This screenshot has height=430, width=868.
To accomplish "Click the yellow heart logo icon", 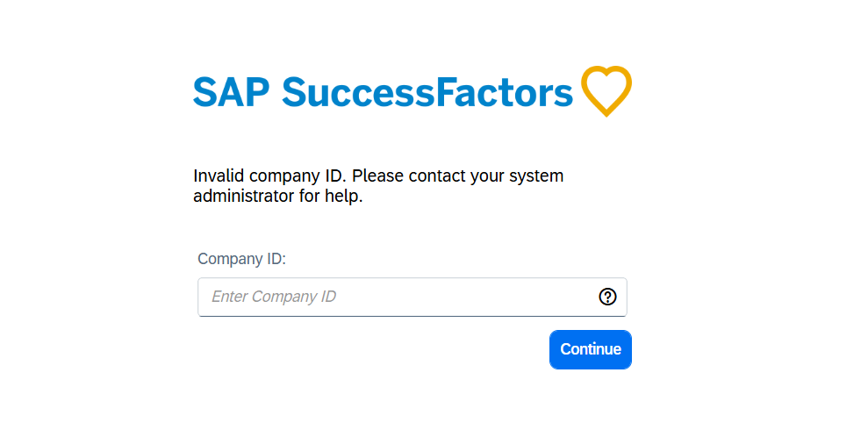I will click(606, 90).
